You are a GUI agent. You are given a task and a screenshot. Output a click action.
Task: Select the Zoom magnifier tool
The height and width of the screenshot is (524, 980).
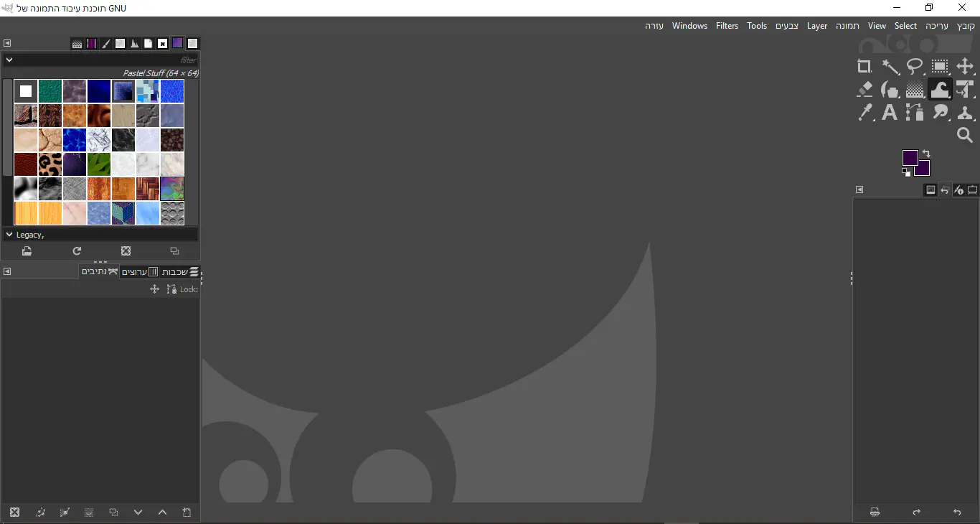pos(965,135)
